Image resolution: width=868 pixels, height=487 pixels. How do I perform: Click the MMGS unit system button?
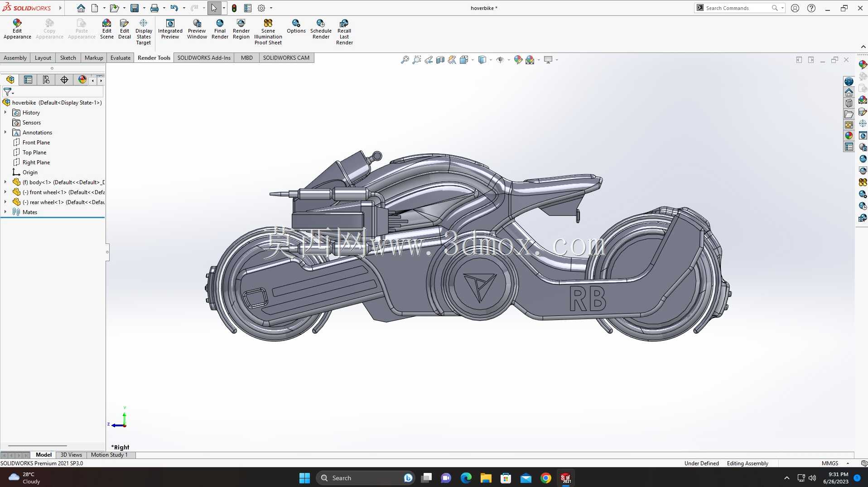pyautogui.click(x=830, y=463)
